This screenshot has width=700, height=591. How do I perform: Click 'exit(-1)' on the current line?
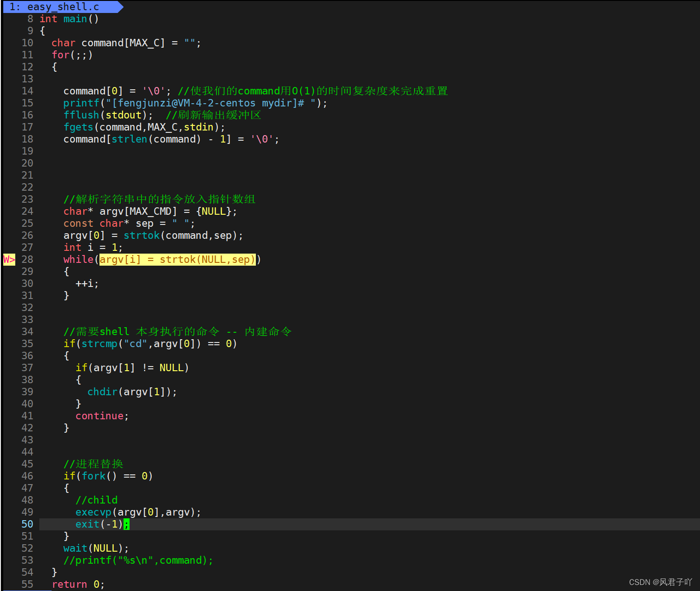pos(99,524)
